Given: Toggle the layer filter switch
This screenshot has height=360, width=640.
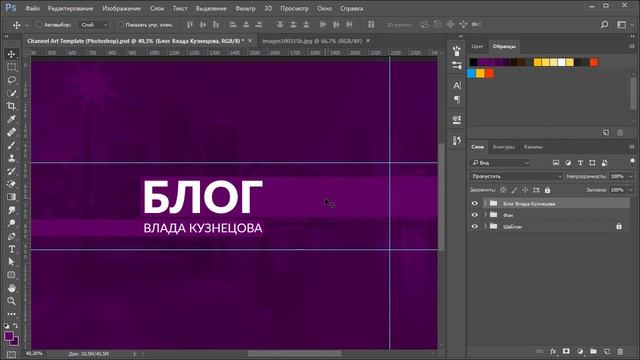Looking at the screenshot, I should tap(632, 161).
